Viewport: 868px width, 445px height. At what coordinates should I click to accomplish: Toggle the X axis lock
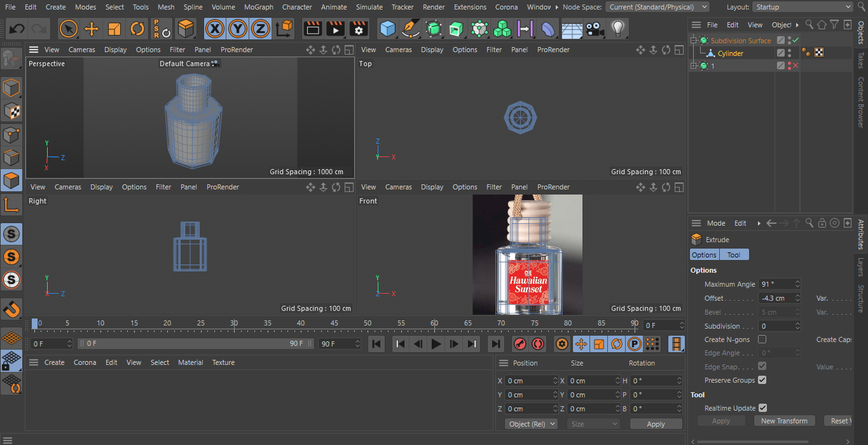[x=216, y=29]
